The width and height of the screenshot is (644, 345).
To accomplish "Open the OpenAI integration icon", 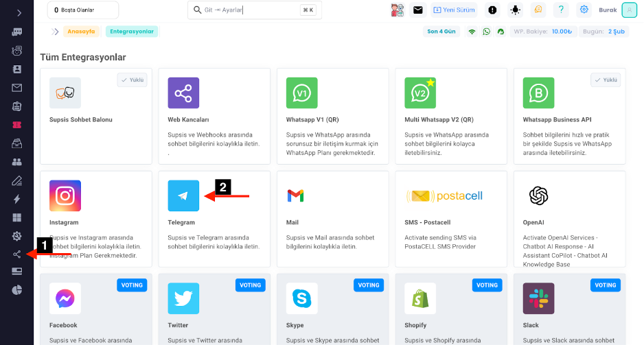I will [x=538, y=195].
